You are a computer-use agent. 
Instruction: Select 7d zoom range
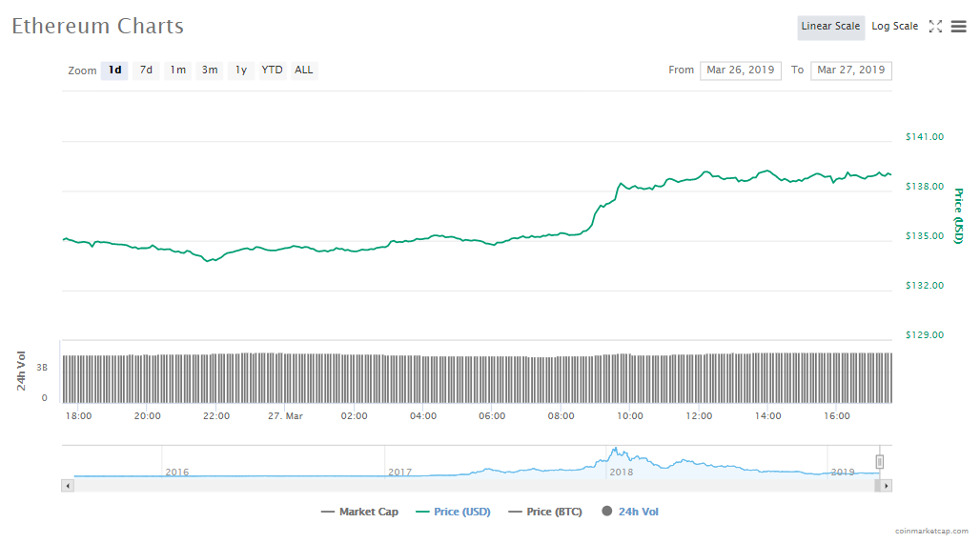tap(146, 70)
